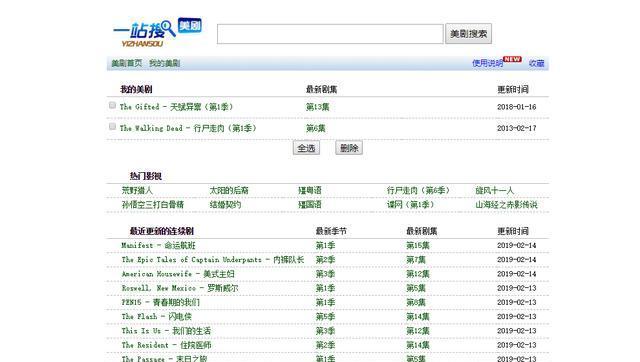The image size is (640, 362).
Task: Open the 我的美剧 navigation tab
Action: [x=164, y=63]
